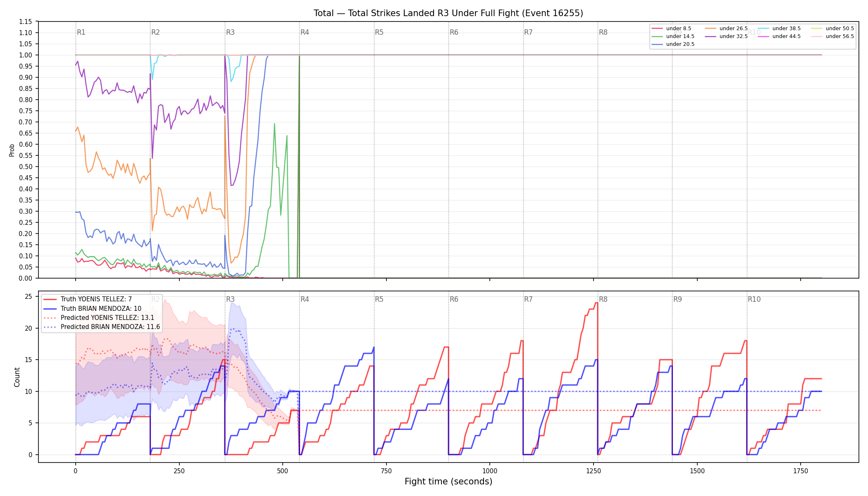This screenshot has width=868, height=496.
Task: Click the 'Fight time (seconds)' axis label
Action: tap(448, 482)
